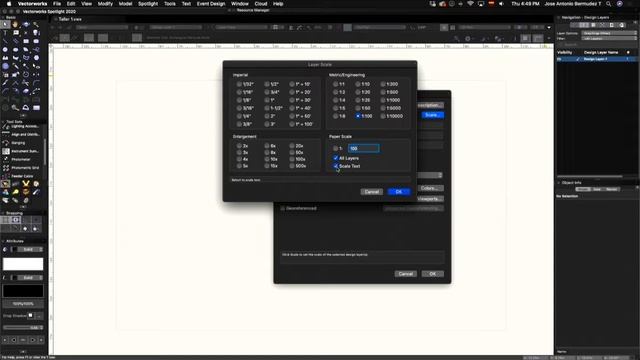This screenshot has width=640, height=360.
Task: Confirm Layer Scale dialog with OK
Action: tap(399, 192)
